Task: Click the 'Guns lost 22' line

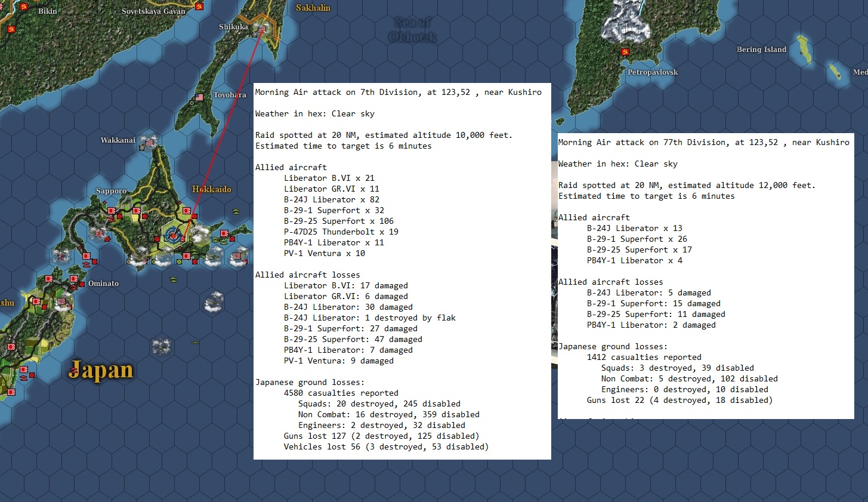Action: point(680,400)
